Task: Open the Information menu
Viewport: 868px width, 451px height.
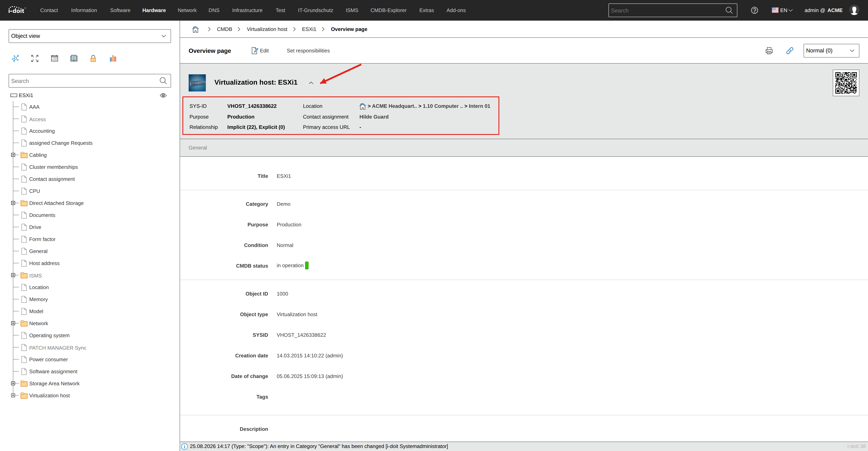Action: [84, 11]
